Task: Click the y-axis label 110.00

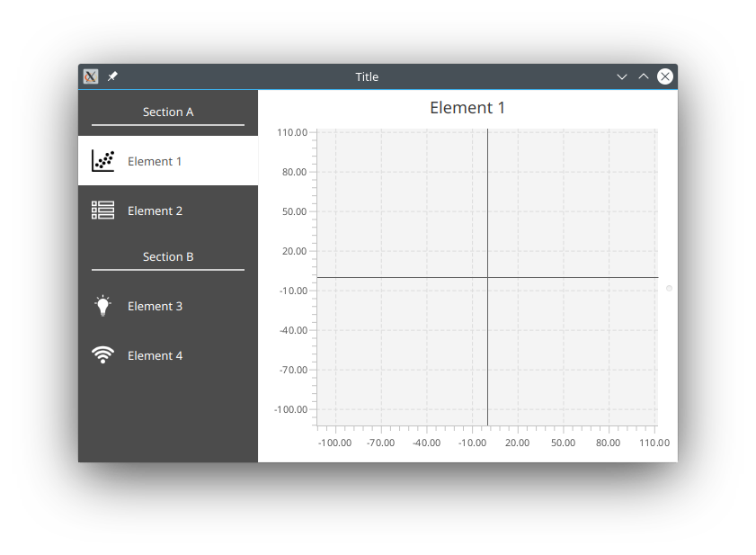Action: (x=292, y=132)
